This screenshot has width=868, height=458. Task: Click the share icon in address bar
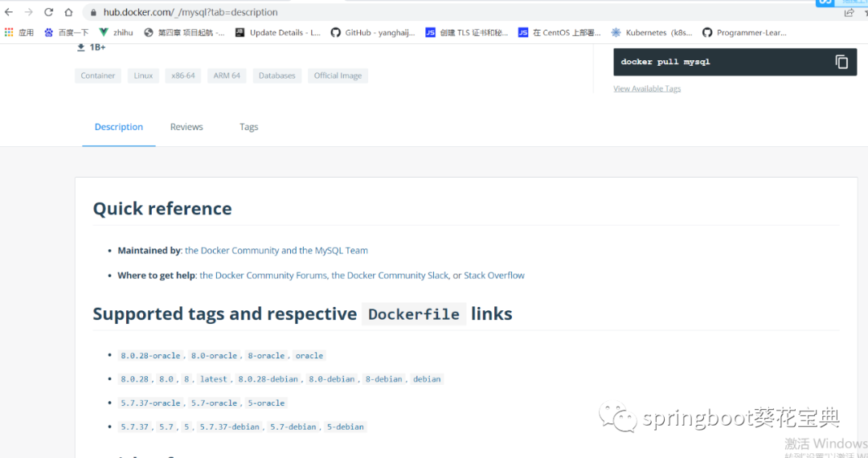point(849,12)
